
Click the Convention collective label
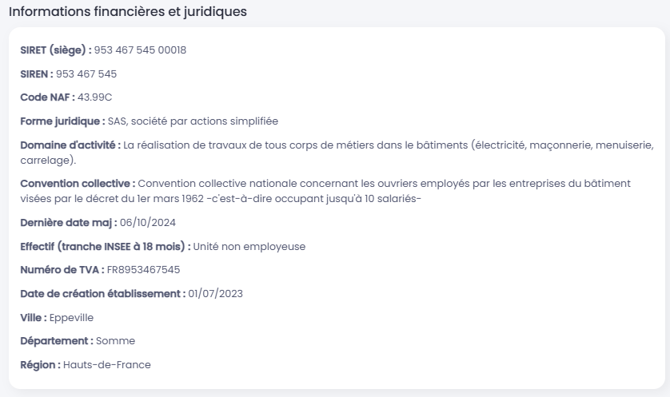pyautogui.click(x=77, y=183)
